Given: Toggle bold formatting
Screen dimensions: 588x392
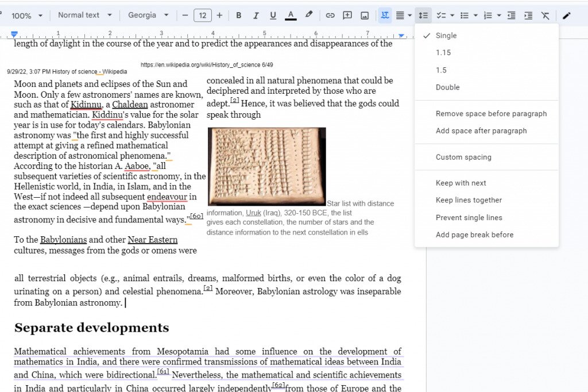Looking at the screenshot, I should [x=239, y=16].
